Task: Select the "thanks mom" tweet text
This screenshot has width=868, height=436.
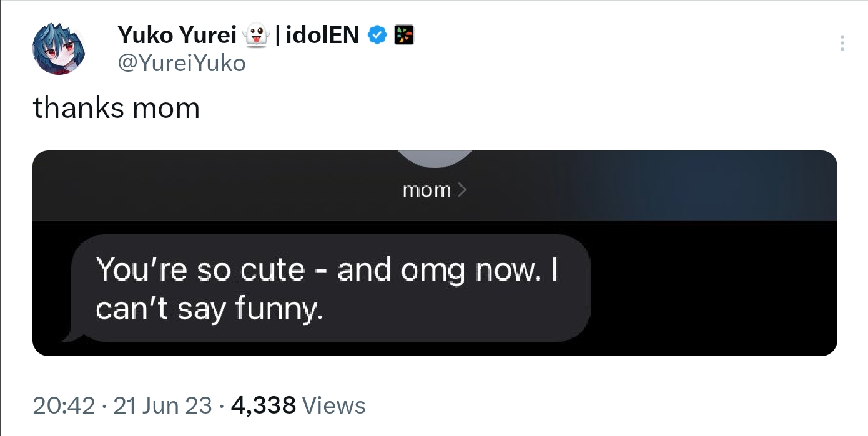Action: [x=116, y=108]
